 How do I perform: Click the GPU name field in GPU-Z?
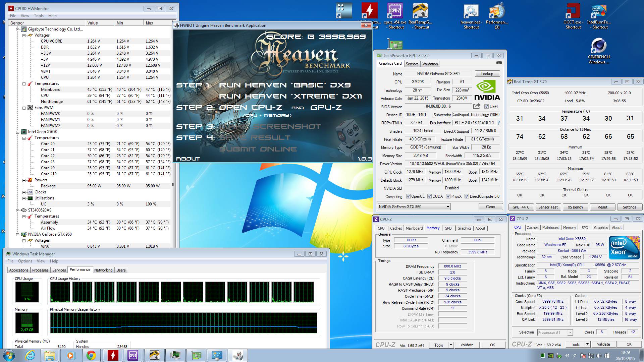(x=417, y=82)
